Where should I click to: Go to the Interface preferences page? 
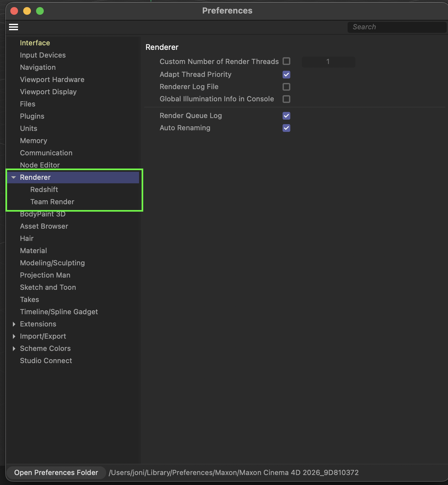tap(35, 43)
